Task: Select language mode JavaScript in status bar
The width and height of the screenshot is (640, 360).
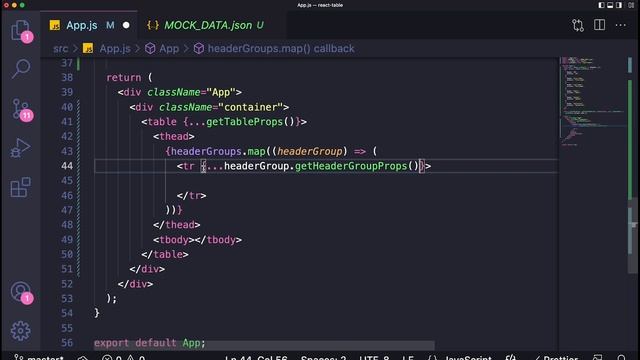Action: 468,358
